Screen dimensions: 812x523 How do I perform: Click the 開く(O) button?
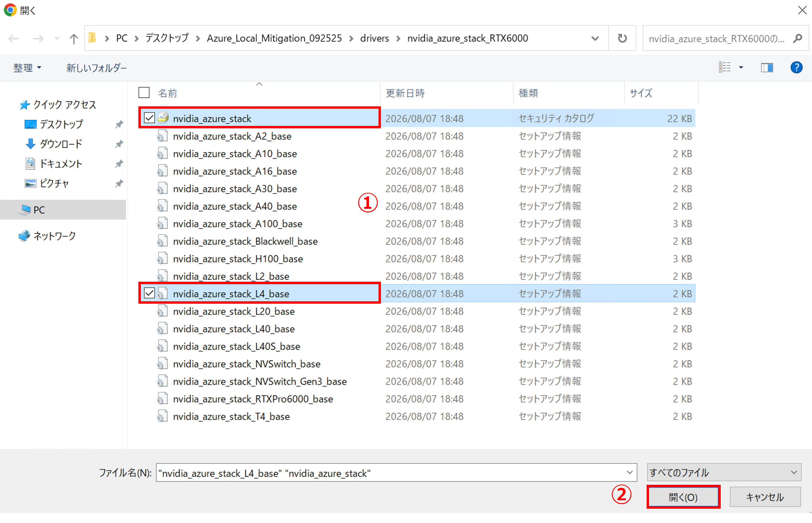pos(683,497)
